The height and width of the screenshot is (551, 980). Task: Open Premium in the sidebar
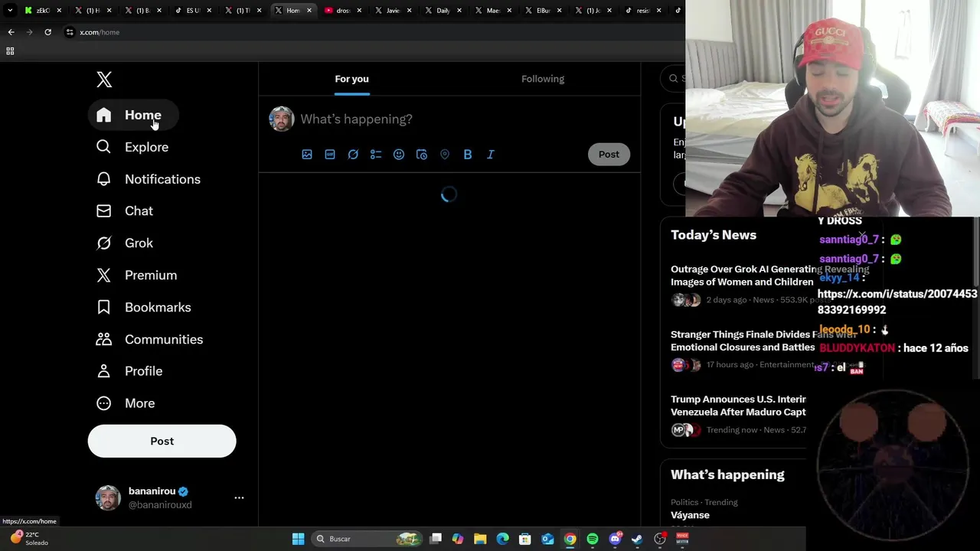136,275
